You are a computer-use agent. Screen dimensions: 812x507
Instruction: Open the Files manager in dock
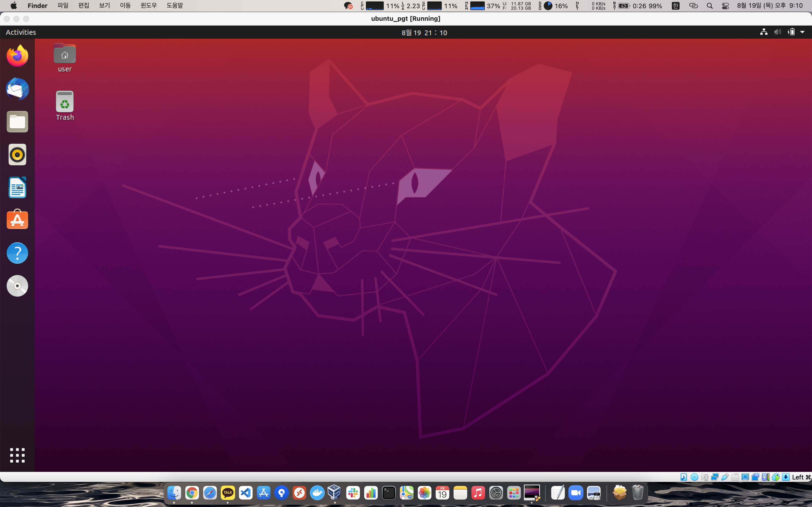coord(17,122)
